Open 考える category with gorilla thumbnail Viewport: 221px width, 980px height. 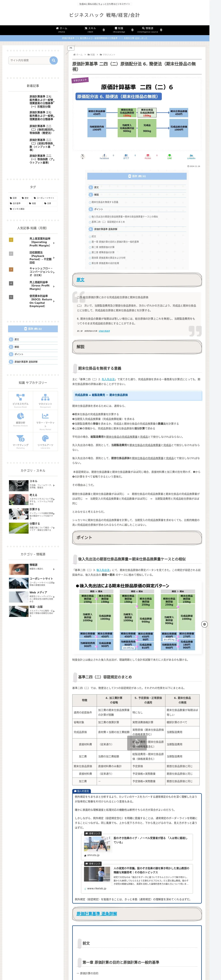pyautogui.click(x=19, y=499)
